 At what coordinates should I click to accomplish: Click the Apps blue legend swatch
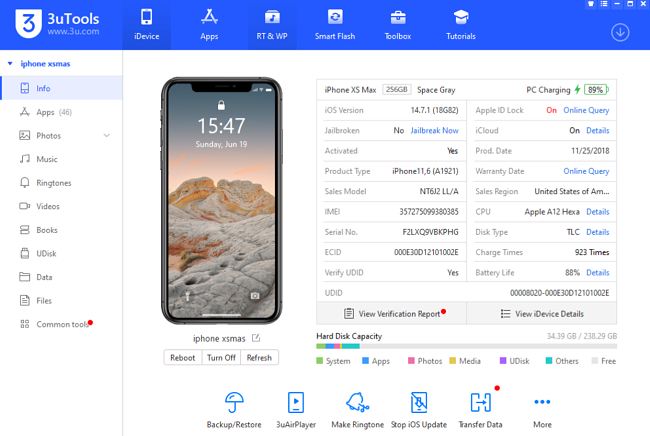[x=365, y=361]
